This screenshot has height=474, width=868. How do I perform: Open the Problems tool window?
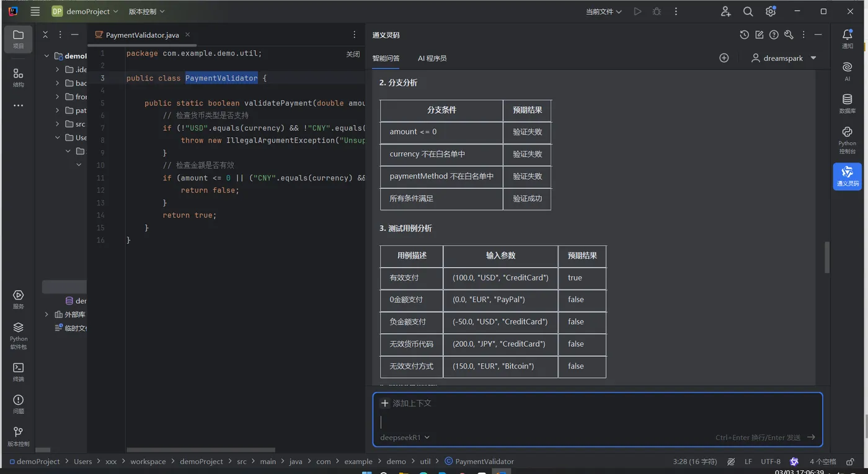19,404
